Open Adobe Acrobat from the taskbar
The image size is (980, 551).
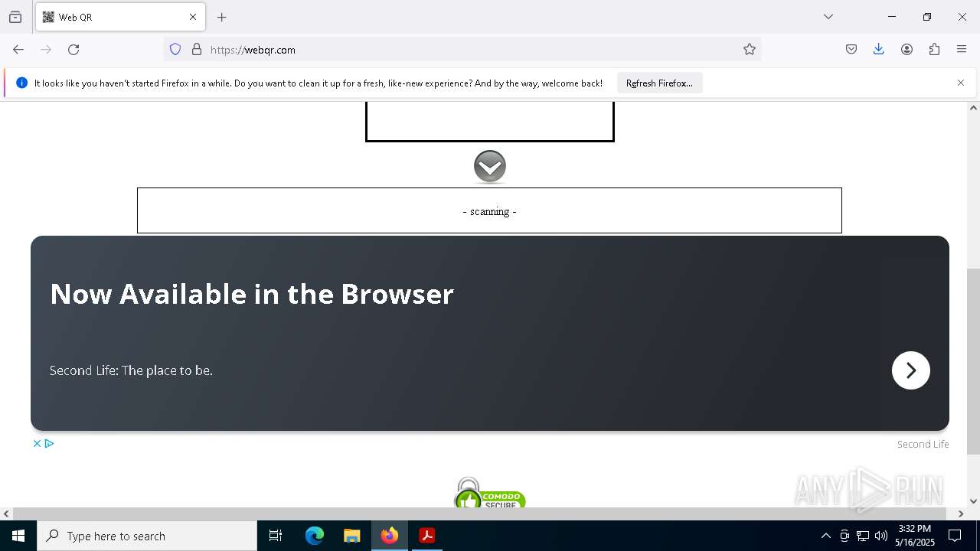427,536
